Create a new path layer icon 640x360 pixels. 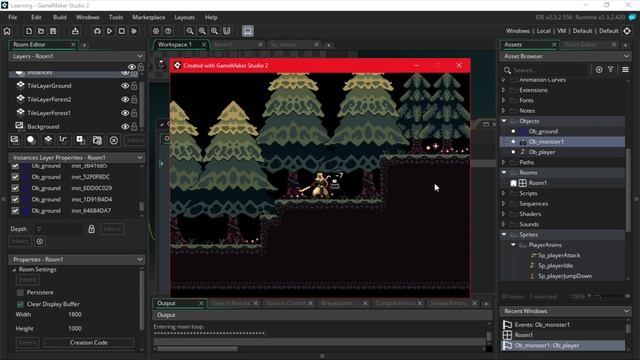tap(63, 140)
